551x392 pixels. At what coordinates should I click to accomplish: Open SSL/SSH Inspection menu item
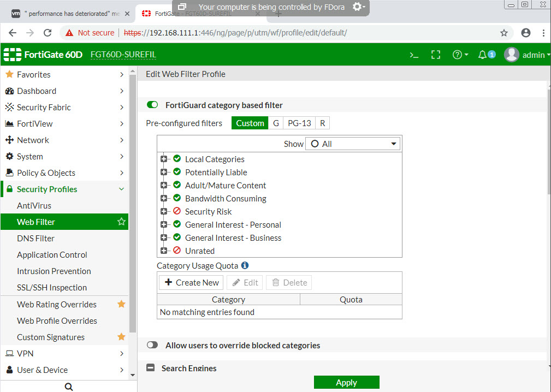[x=52, y=287]
